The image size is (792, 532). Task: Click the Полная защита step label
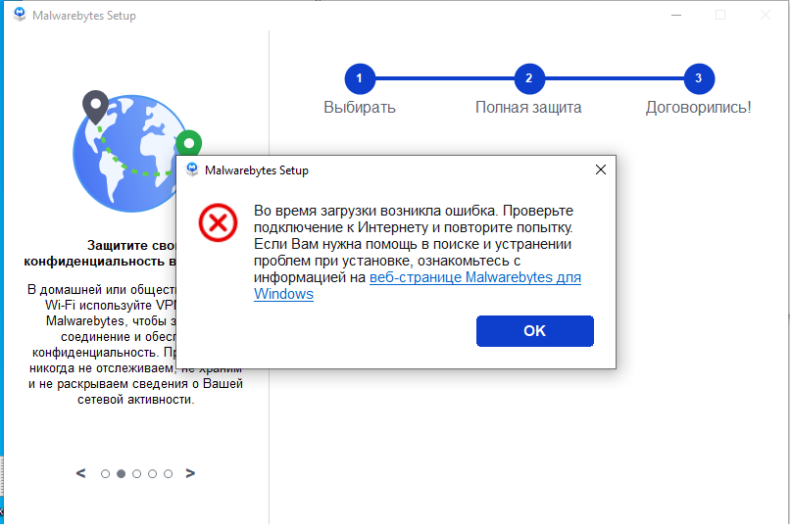[528, 108]
